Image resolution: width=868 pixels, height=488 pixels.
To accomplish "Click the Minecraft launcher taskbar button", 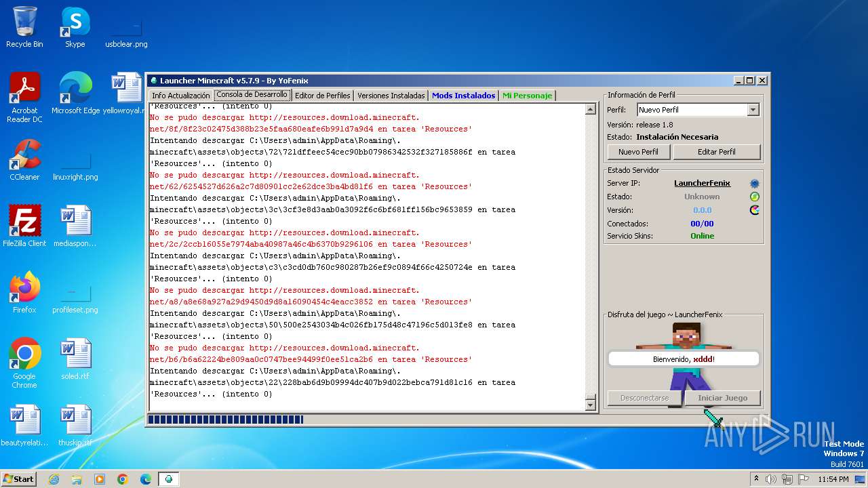I will (169, 479).
